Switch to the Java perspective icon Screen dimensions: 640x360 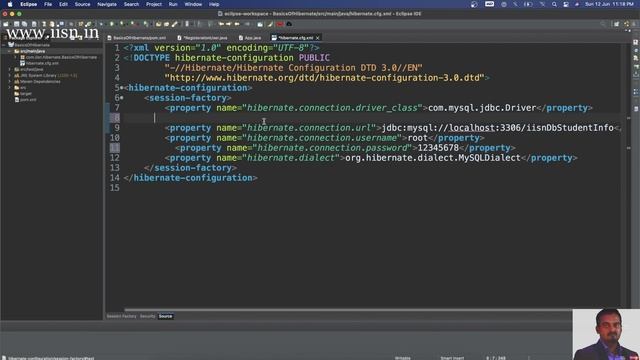point(627,24)
